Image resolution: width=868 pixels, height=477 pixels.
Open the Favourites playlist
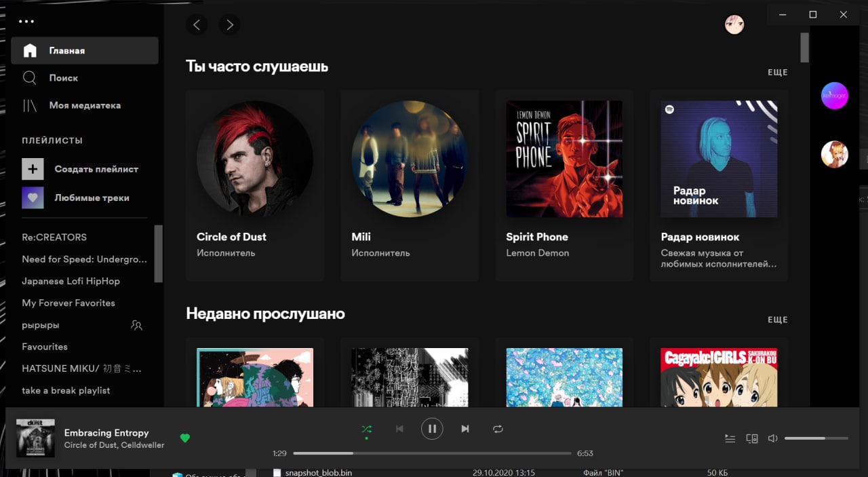coord(45,347)
